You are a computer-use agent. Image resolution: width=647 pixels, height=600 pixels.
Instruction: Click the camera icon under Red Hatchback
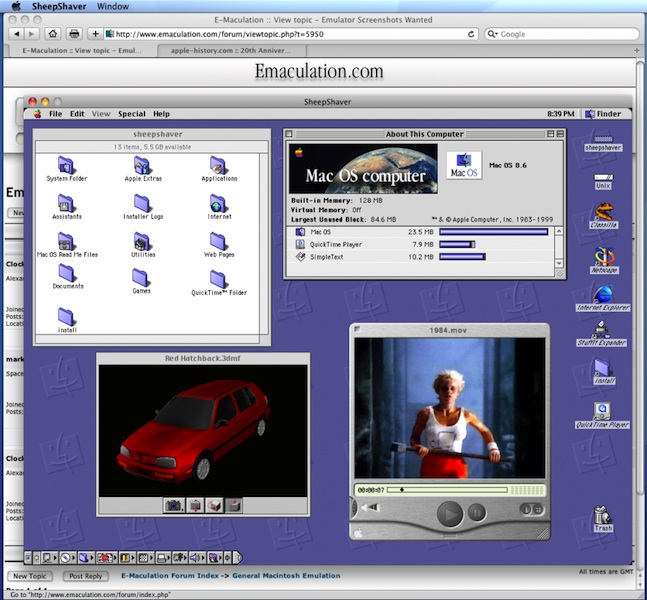[172, 505]
